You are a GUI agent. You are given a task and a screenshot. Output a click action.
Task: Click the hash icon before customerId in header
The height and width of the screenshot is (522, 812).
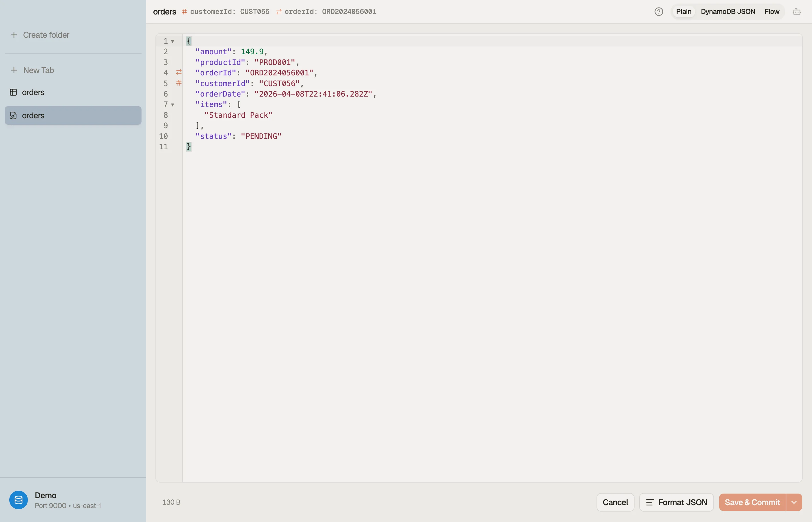point(184,12)
